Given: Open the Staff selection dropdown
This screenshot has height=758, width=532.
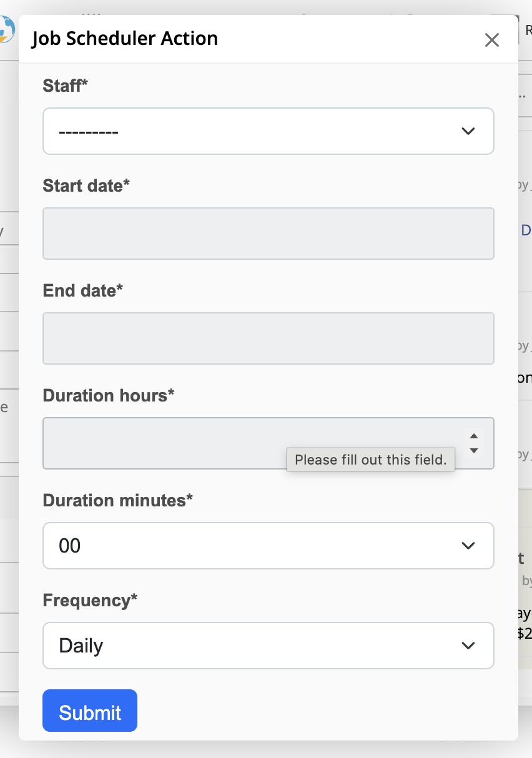Looking at the screenshot, I should (x=268, y=131).
